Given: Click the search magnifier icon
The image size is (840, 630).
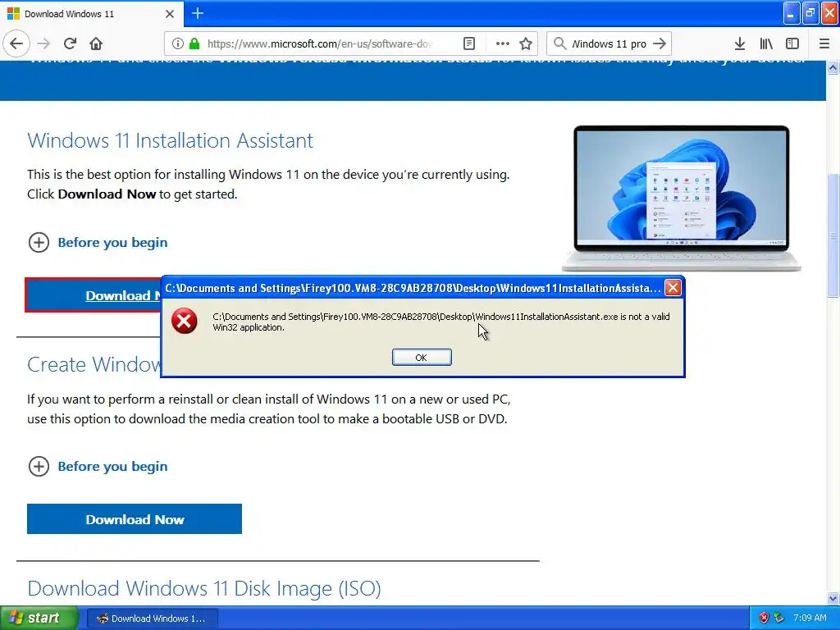Looking at the screenshot, I should tap(559, 43).
